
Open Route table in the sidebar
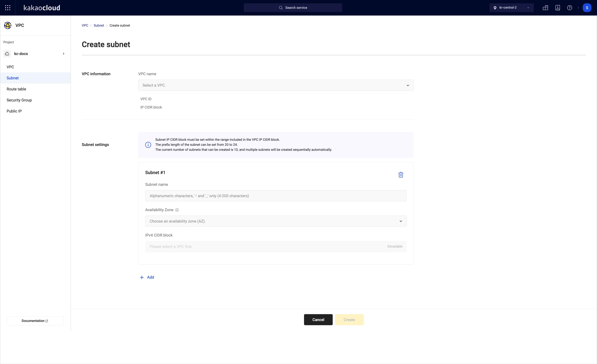[35, 89]
